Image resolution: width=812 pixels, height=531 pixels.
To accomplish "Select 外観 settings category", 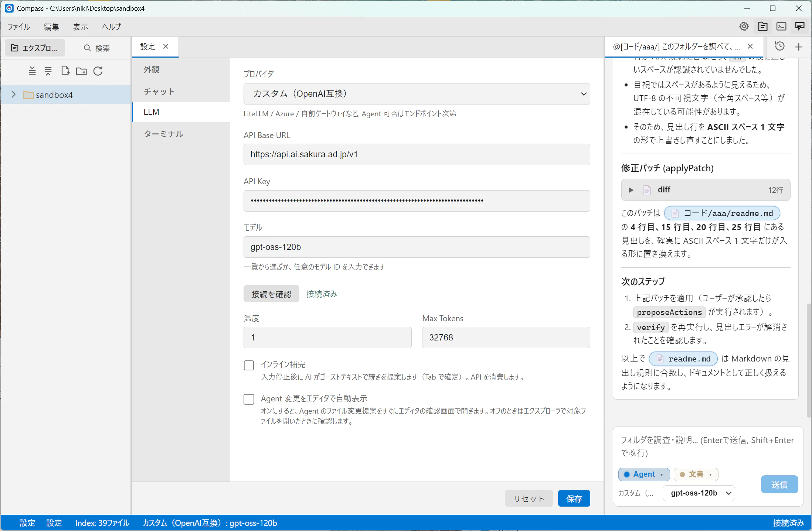I will [181, 69].
